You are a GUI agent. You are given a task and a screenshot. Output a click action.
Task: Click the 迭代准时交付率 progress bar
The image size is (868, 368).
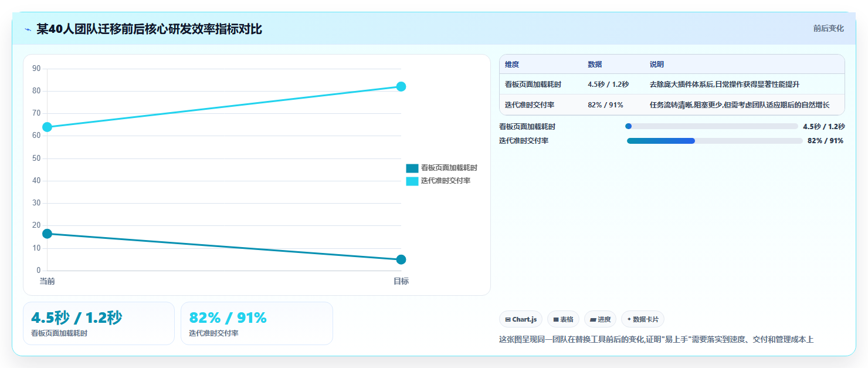click(x=714, y=141)
